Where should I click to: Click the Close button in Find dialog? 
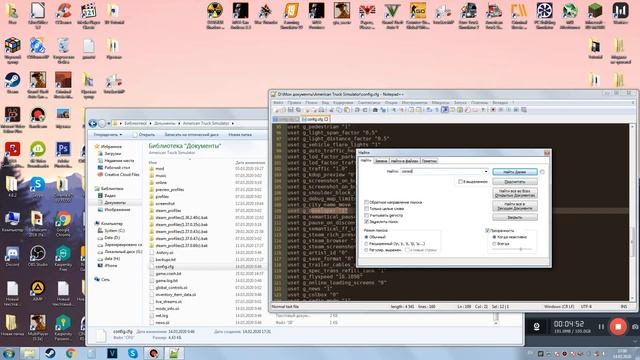(x=515, y=217)
